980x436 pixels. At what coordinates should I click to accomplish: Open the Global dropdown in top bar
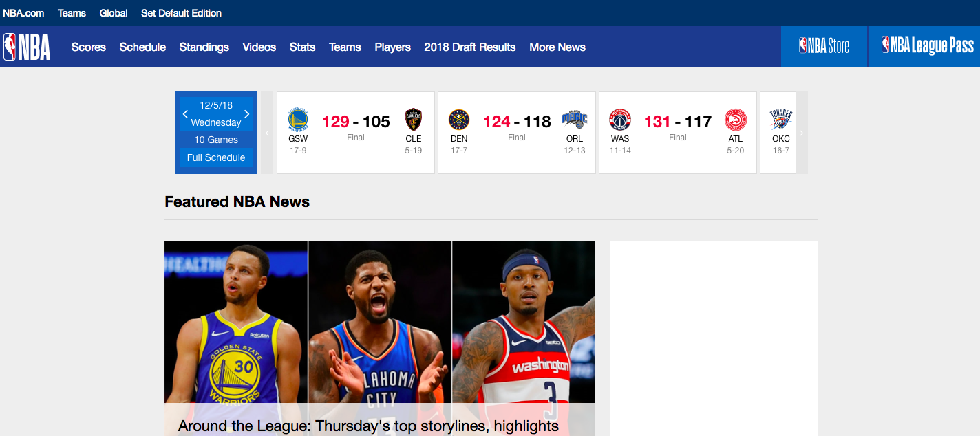pyautogui.click(x=114, y=13)
